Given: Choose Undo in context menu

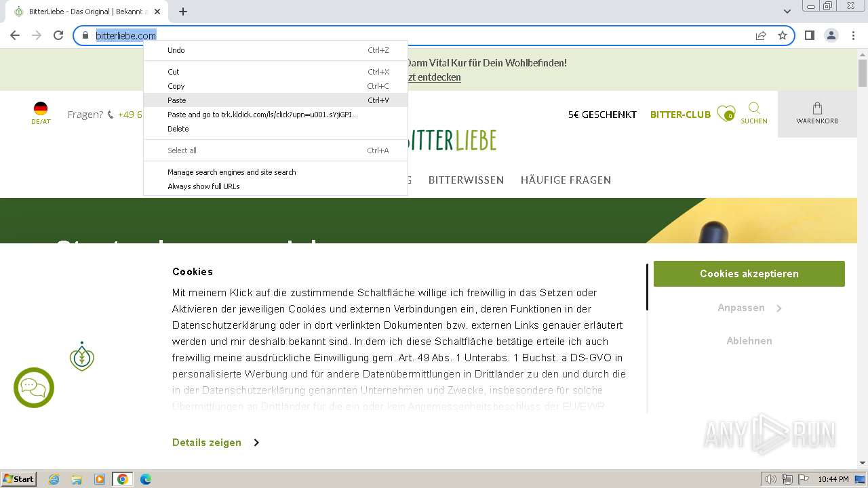Looking at the screenshot, I should [x=275, y=50].
